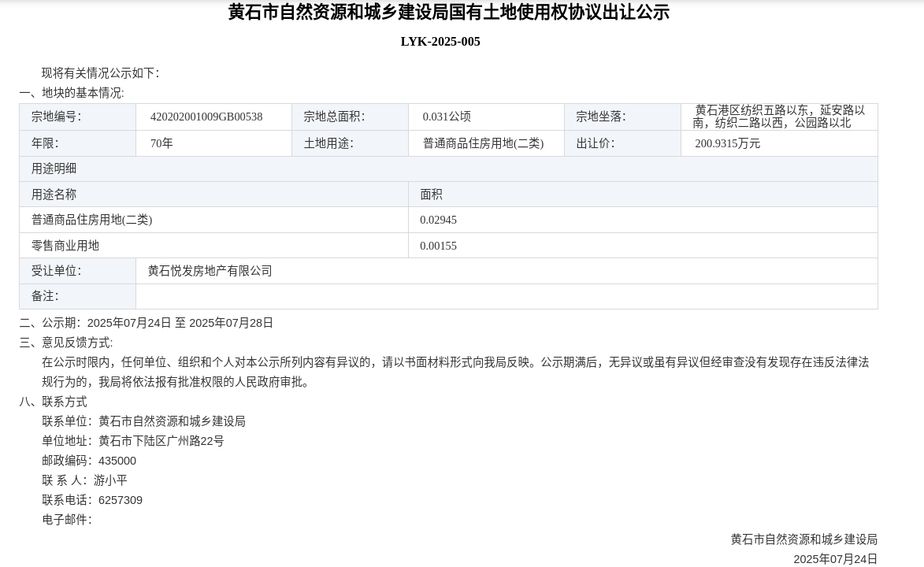Viewport: 924px width, 567px height.
Task: Click the heading 三、意见反馈方式
Action: pyautogui.click(x=65, y=343)
